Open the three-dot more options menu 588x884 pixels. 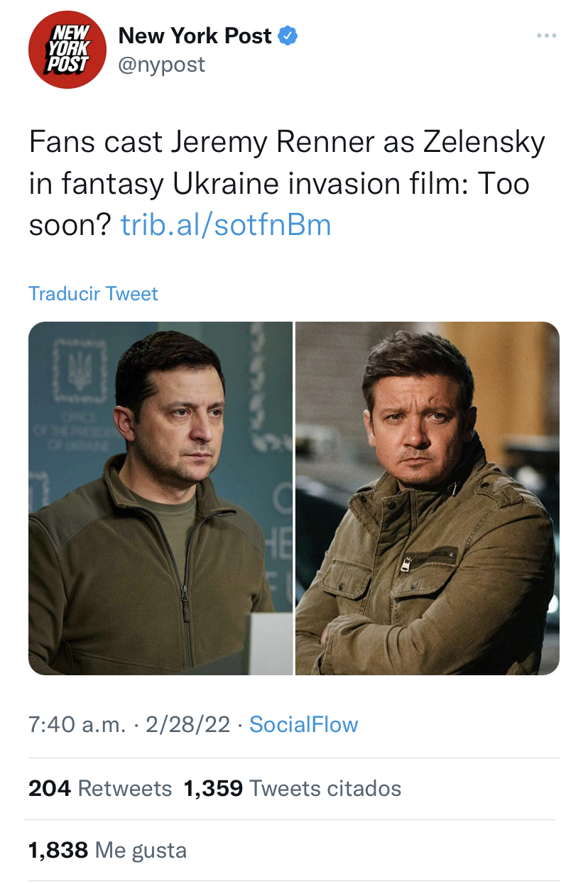tap(545, 36)
